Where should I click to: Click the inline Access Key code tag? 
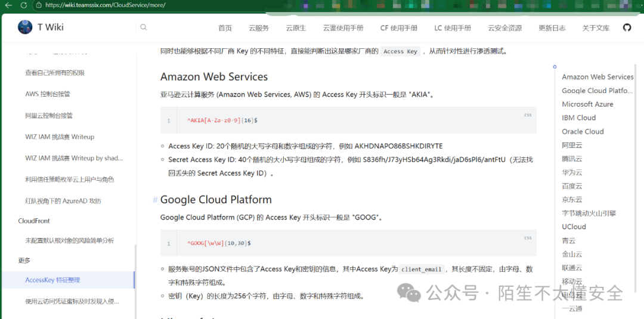(401, 51)
